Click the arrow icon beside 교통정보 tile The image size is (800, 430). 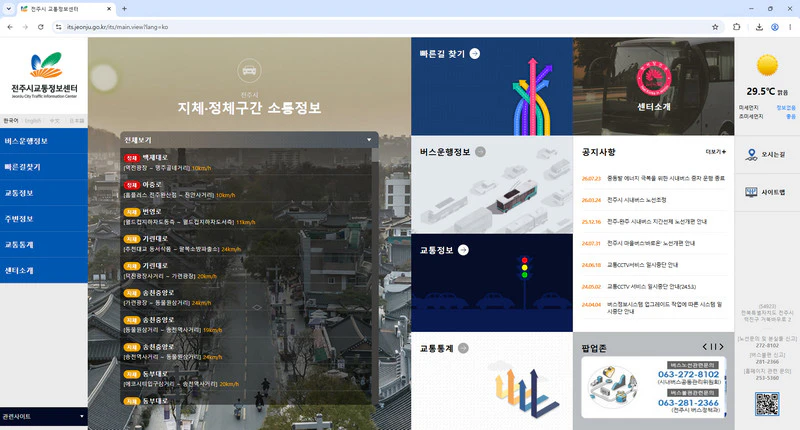(463, 250)
